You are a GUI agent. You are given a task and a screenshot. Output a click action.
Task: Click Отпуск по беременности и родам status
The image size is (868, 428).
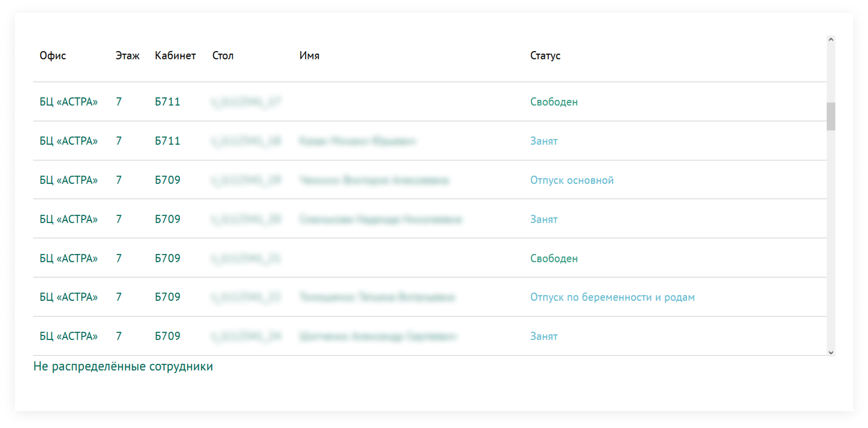click(x=612, y=297)
